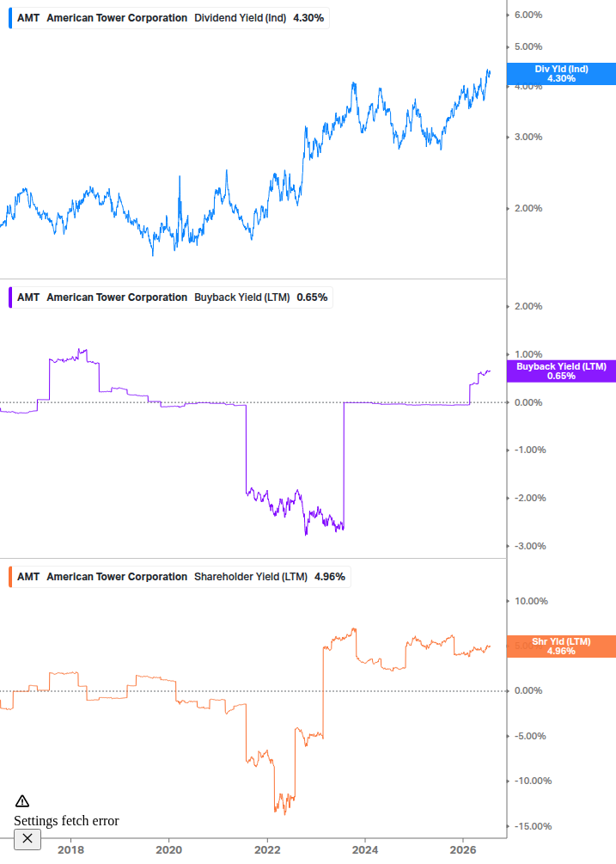This screenshot has width=616, height=864.
Task: Click the Settings fetch error message text
Action: tap(67, 820)
